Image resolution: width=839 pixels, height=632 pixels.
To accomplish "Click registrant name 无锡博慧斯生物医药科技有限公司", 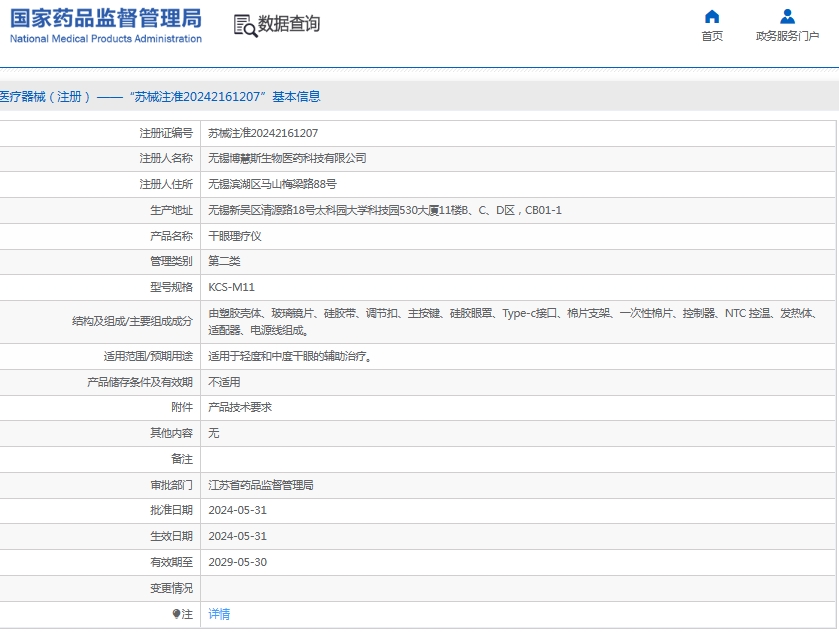I will [x=287, y=158].
